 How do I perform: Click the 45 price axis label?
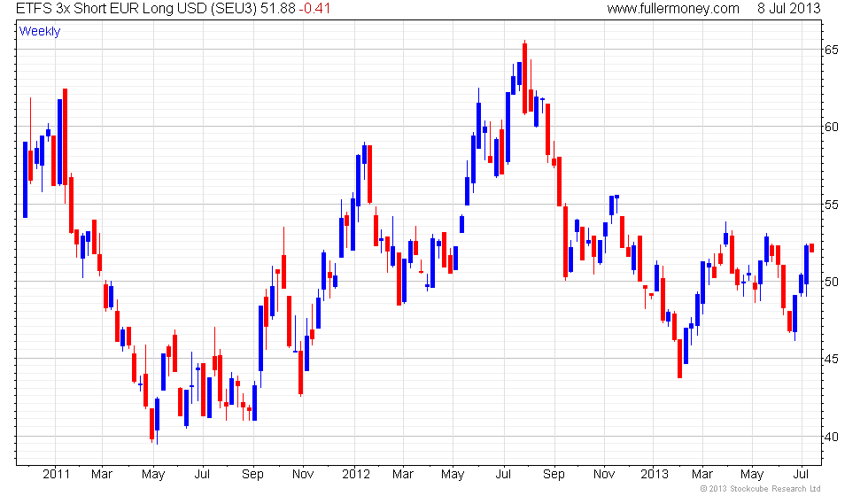[832, 359]
